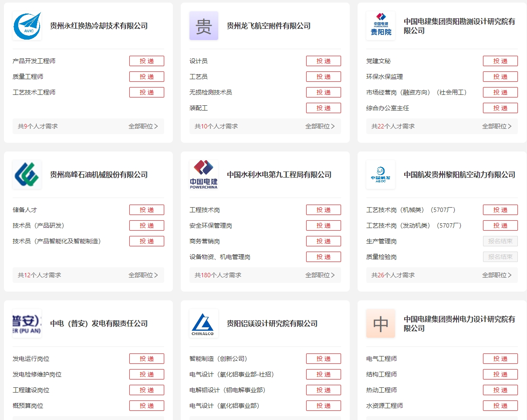Open job title 工艺技术岗（发动机类）（5707厂）
527x420 pixels.
415,225
